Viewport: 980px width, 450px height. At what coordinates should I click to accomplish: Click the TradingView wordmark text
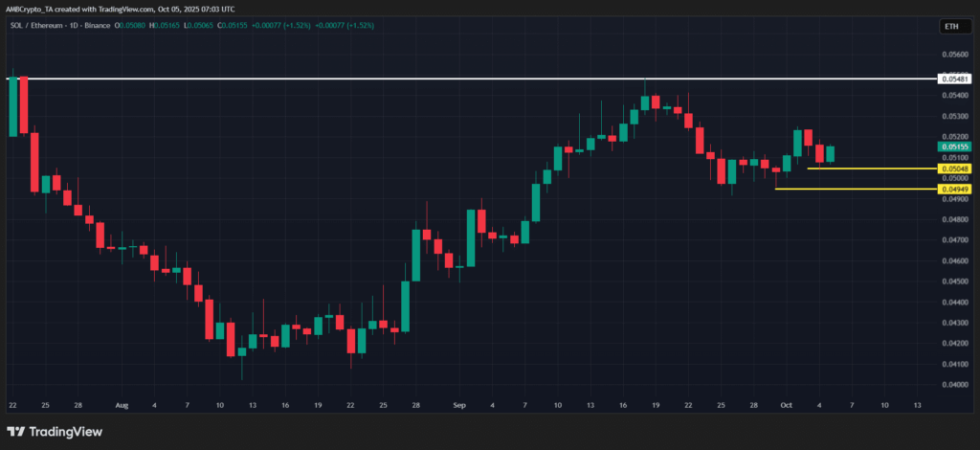click(x=66, y=431)
